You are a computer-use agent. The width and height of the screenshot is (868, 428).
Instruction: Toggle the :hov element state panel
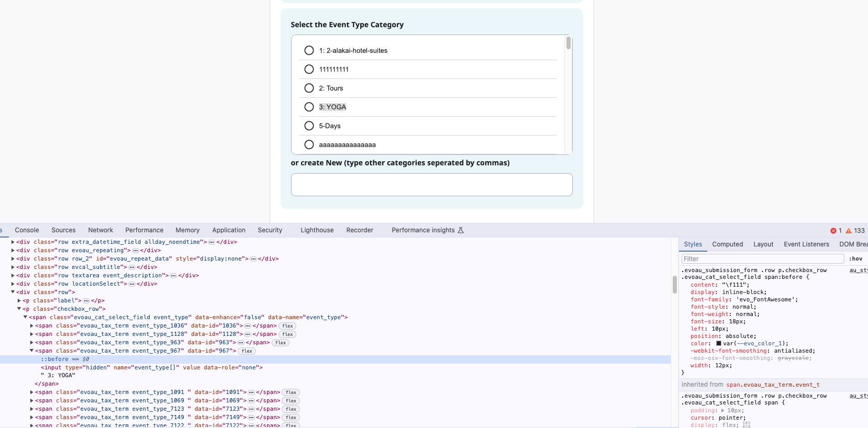(x=855, y=259)
